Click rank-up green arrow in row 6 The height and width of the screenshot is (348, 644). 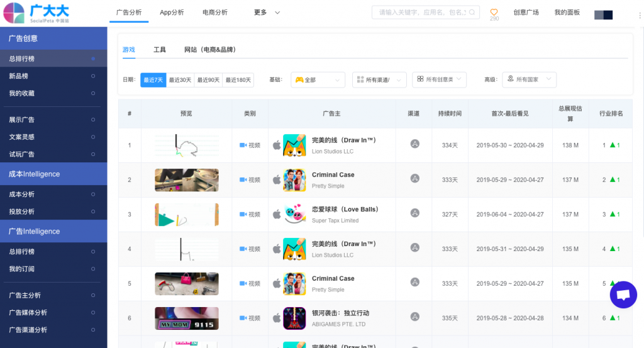613,318
